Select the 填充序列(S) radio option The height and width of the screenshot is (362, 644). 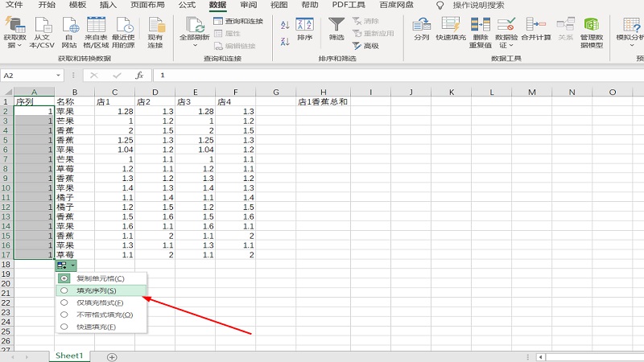point(64,290)
